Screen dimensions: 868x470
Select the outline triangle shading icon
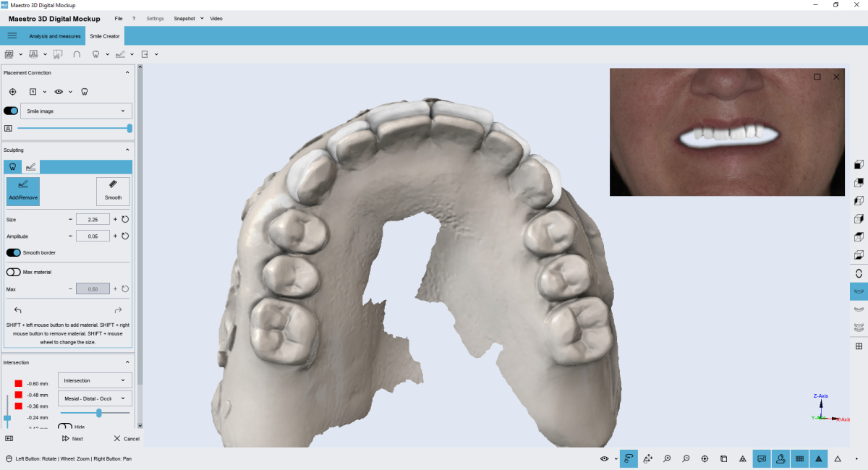coord(838,458)
